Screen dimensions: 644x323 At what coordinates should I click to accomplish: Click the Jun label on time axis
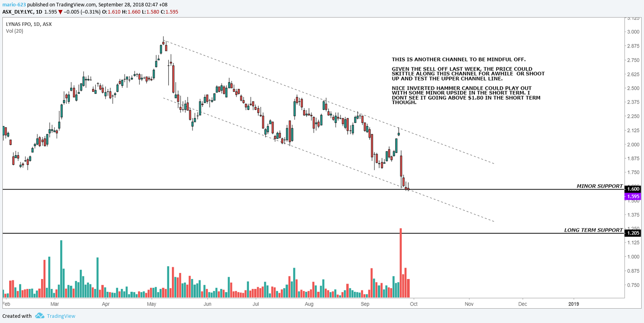(207, 304)
